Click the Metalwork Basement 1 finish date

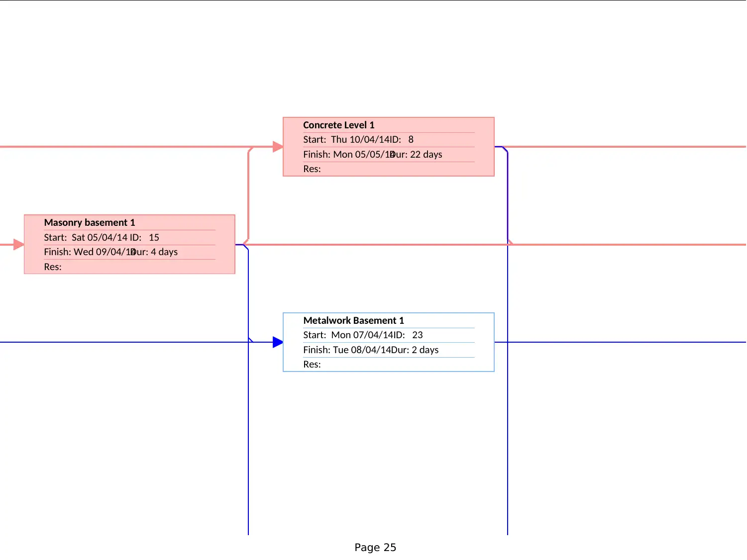pos(362,350)
